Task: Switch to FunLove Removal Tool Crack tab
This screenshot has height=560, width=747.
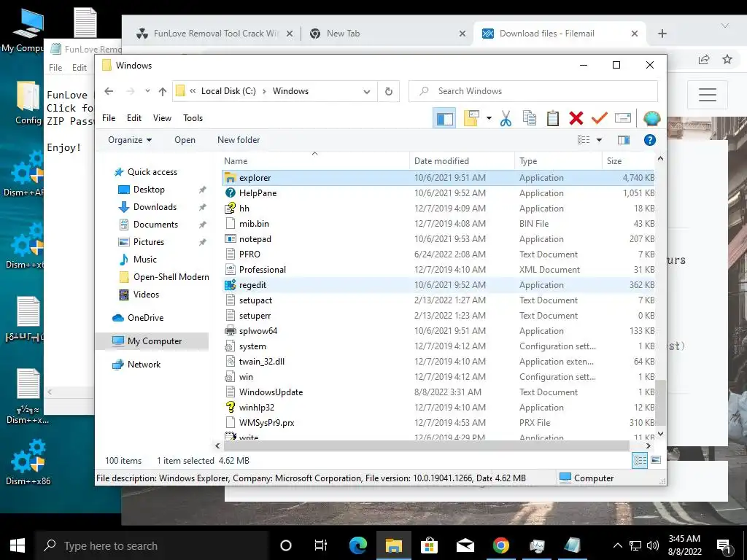Action: [x=216, y=34]
